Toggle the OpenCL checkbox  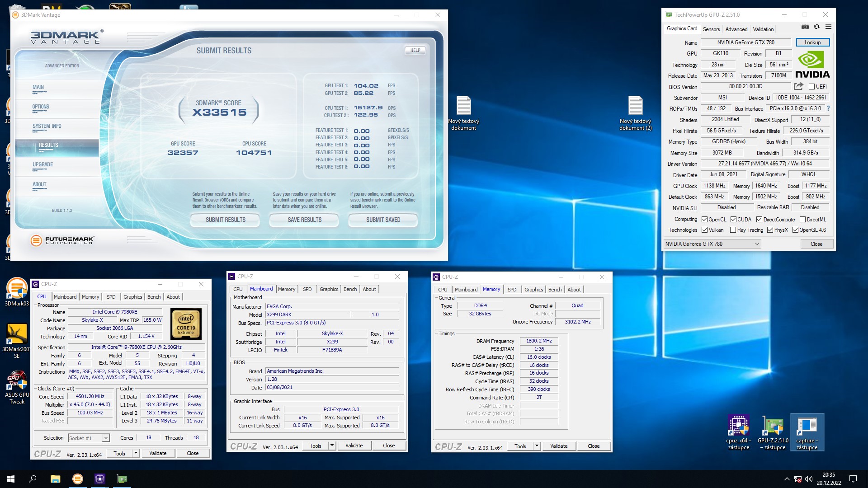704,220
